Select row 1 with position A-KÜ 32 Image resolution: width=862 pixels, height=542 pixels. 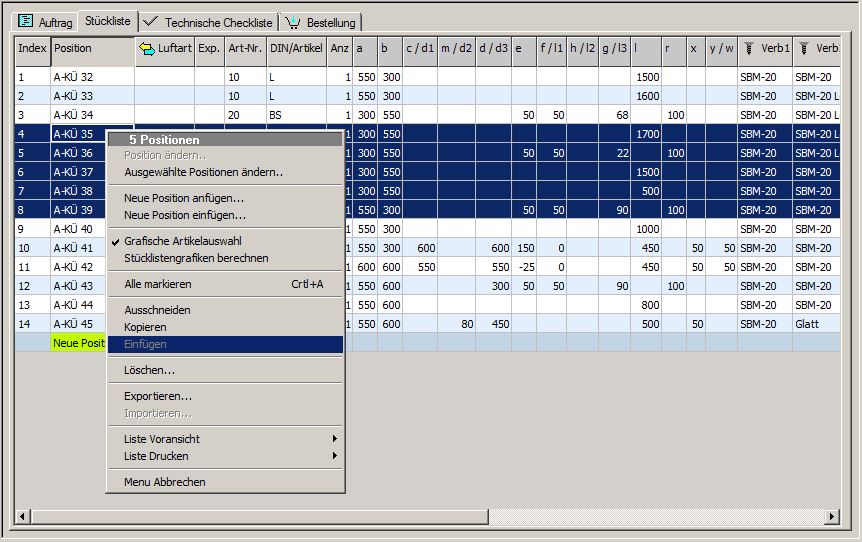pyautogui.click(x=73, y=77)
